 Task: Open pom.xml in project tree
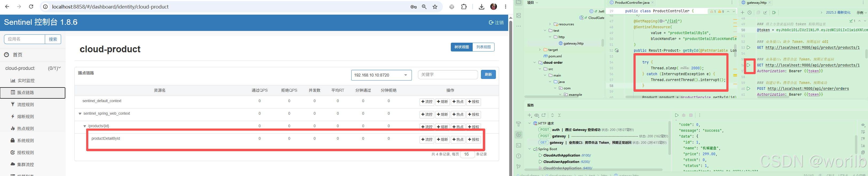pos(552,56)
